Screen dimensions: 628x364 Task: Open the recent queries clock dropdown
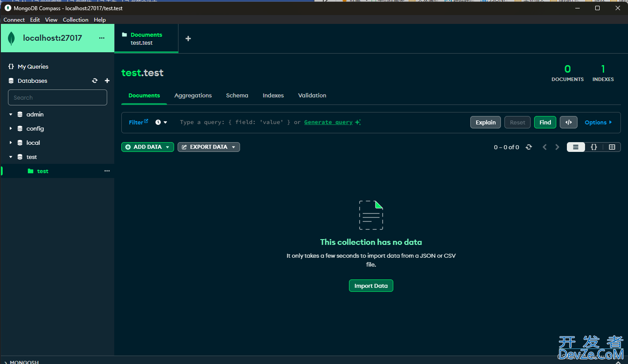161,122
